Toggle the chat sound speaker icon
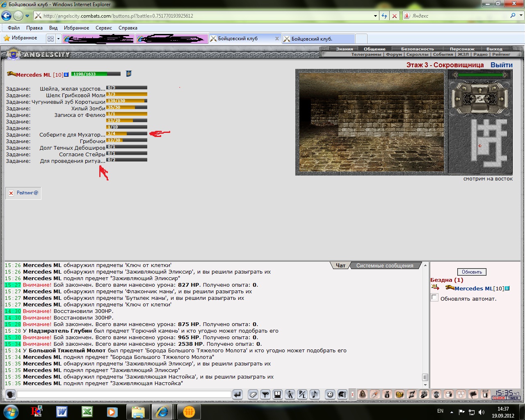This screenshot has width=525, height=420. (315, 395)
